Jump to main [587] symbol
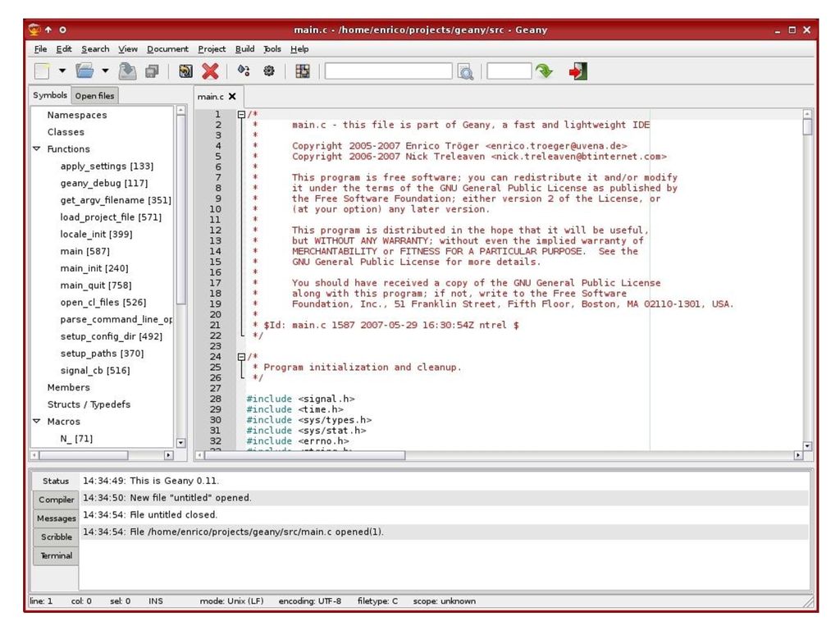The height and width of the screenshot is (630, 840). (x=85, y=251)
